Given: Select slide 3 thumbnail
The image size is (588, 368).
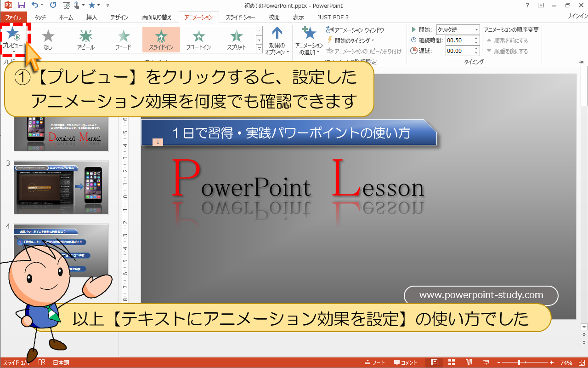Looking at the screenshot, I should tap(61, 188).
